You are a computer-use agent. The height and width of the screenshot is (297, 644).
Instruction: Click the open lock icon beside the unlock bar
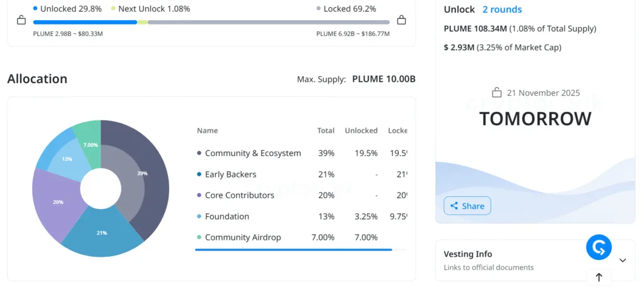click(21, 20)
